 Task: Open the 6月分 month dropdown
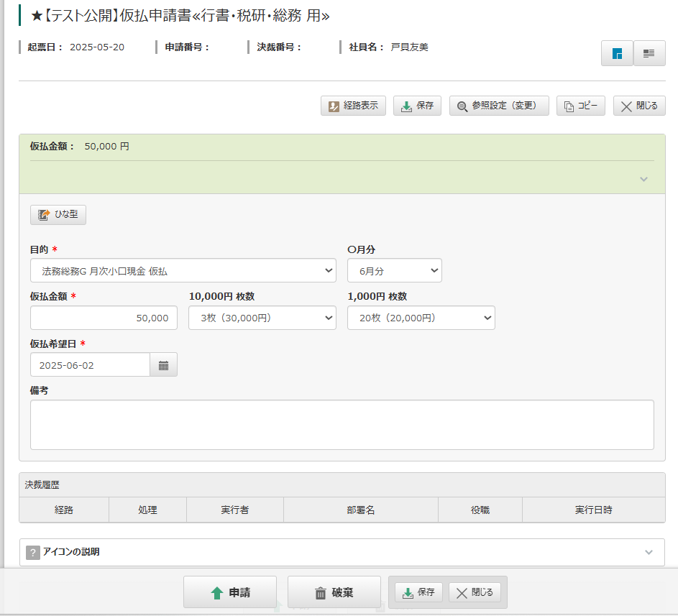(x=394, y=271)
